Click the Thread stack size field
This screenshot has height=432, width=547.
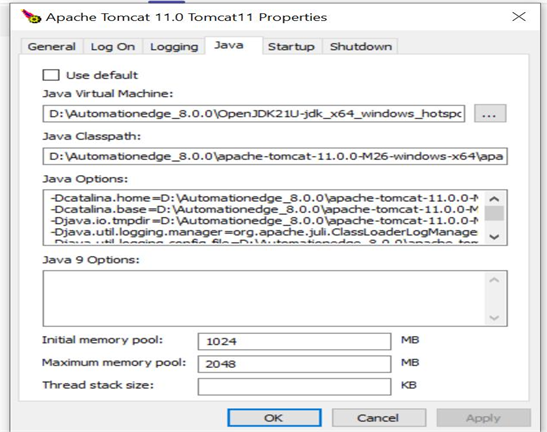click(x=294, y=386)
